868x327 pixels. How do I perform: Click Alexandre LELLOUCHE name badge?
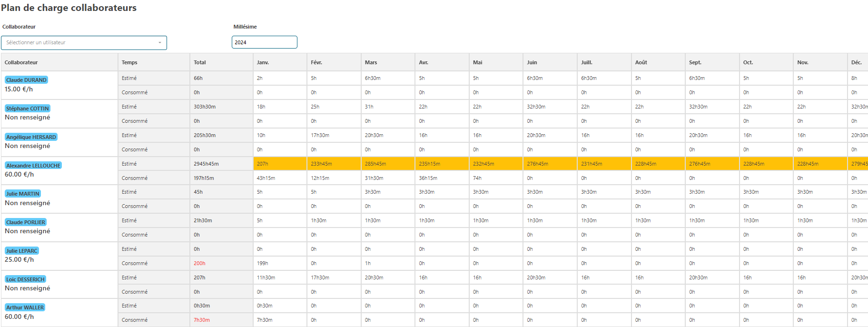point(33,166)
